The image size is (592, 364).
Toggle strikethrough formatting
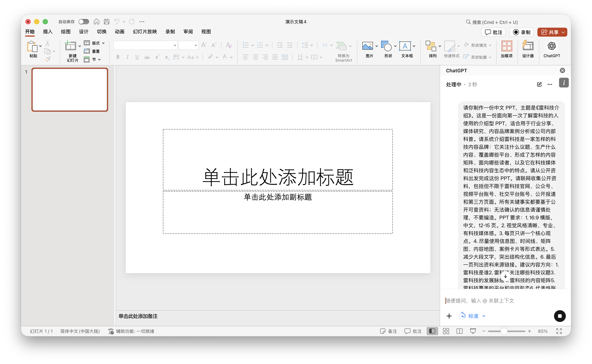[147, 57]
